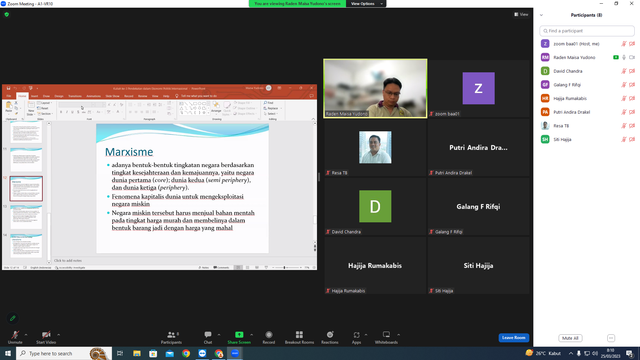Expand arrow next to Apps
The height and width of the screenshot is (360, 640).
click(x=366, y=335)
